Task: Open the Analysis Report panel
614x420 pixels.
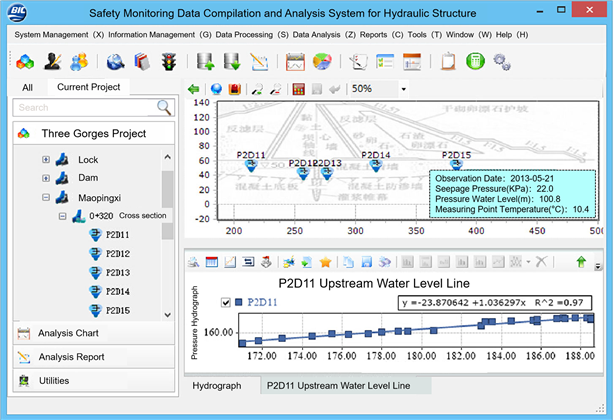Action: pyautogui.click(x=94, y=357)
